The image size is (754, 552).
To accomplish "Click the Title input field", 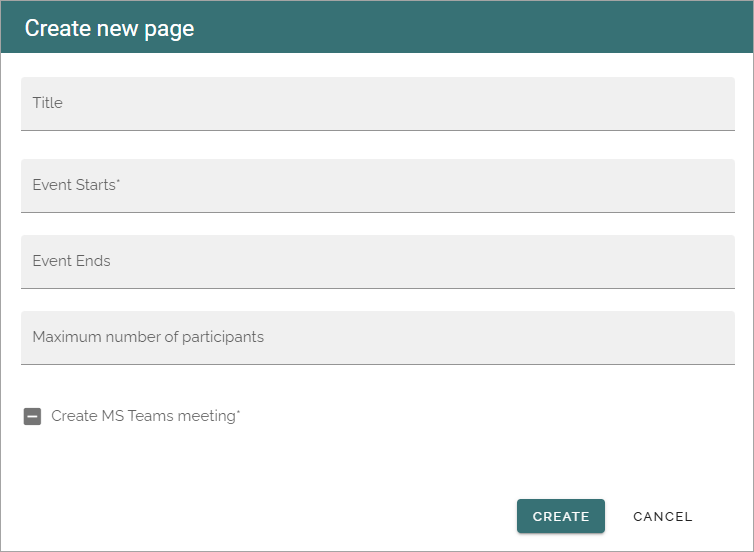I will pyautogui.click(x=377, y=103).
